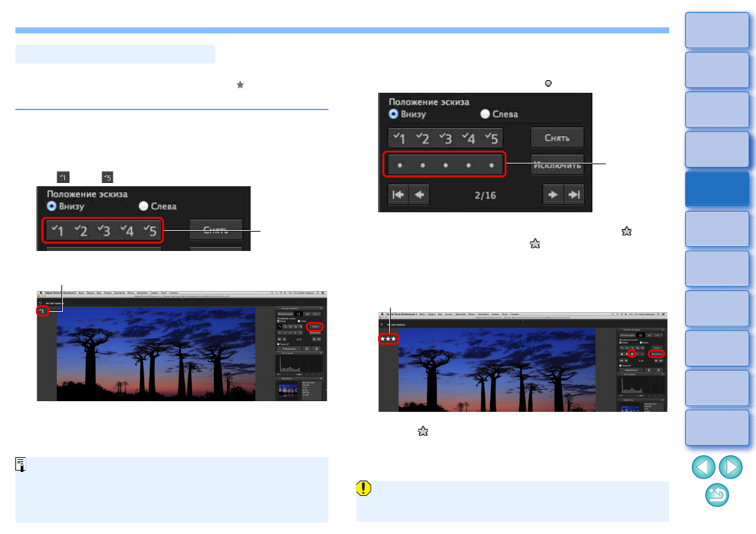Click circled third star button in three-star screenshot
Viewport: 756px width, 534px height.
coord(632,354)
